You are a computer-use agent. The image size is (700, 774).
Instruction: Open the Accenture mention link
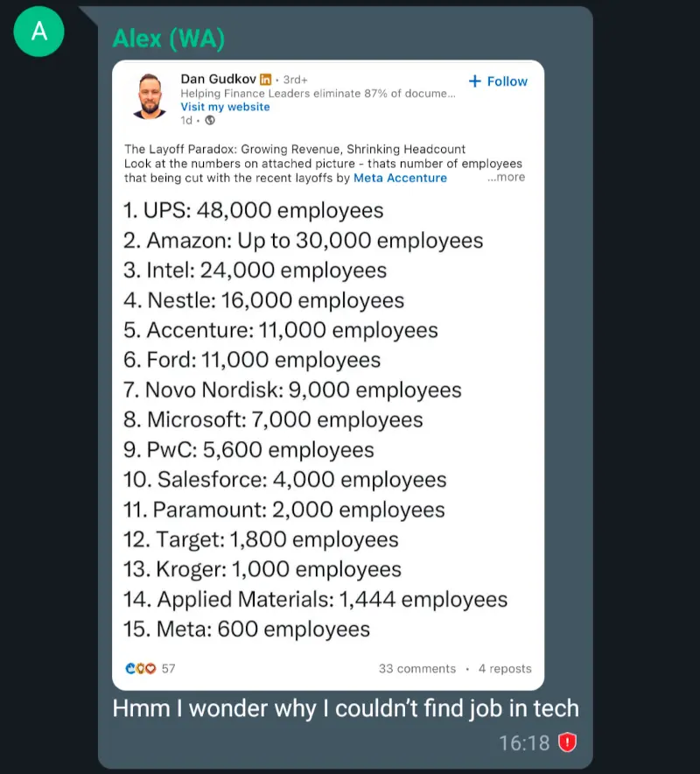click(x=417, y=178)
